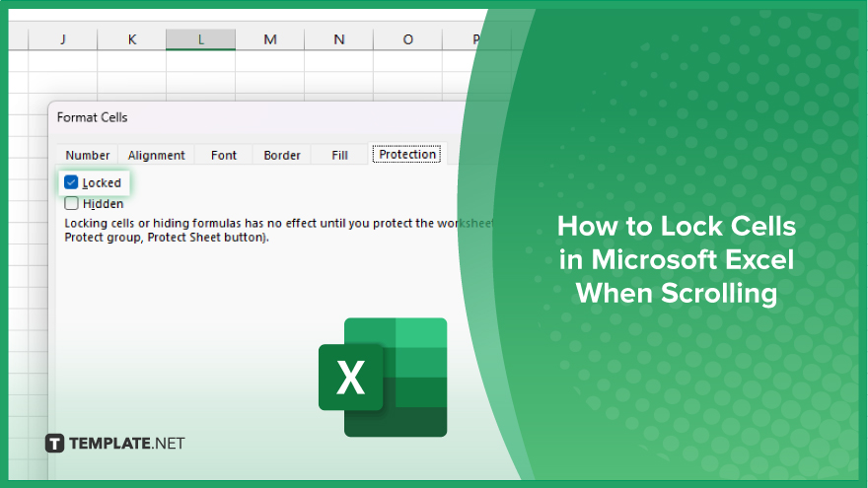868x488 pixels.
Task: Select column O header
Action: coord(408,39)
